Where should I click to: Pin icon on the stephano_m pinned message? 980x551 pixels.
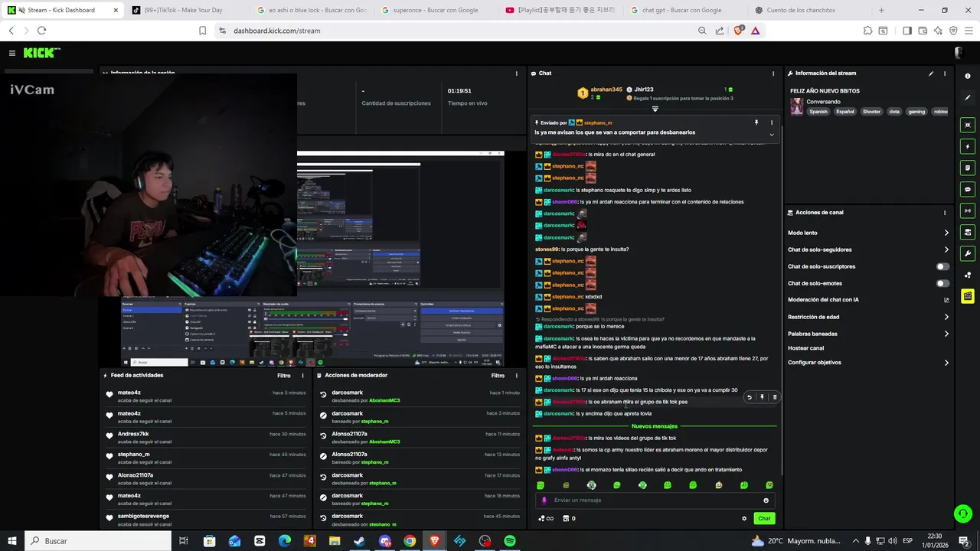coord(756,122)
